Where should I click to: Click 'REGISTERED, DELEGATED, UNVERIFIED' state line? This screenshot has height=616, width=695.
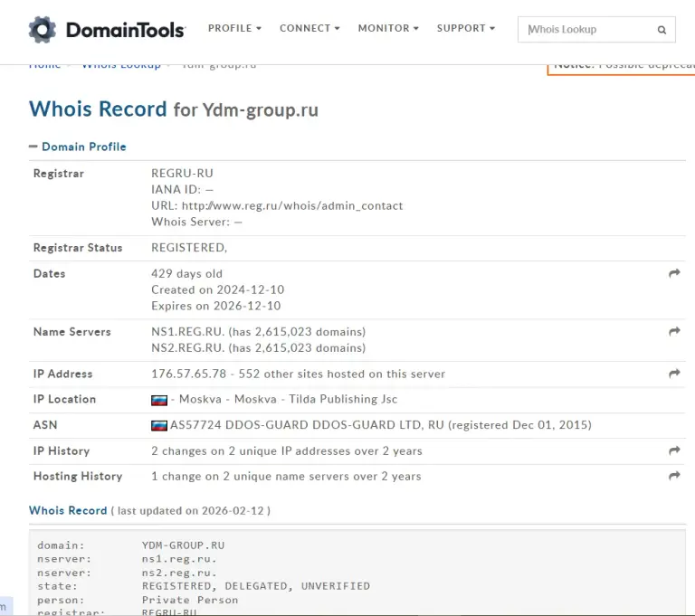pos(256,586)
